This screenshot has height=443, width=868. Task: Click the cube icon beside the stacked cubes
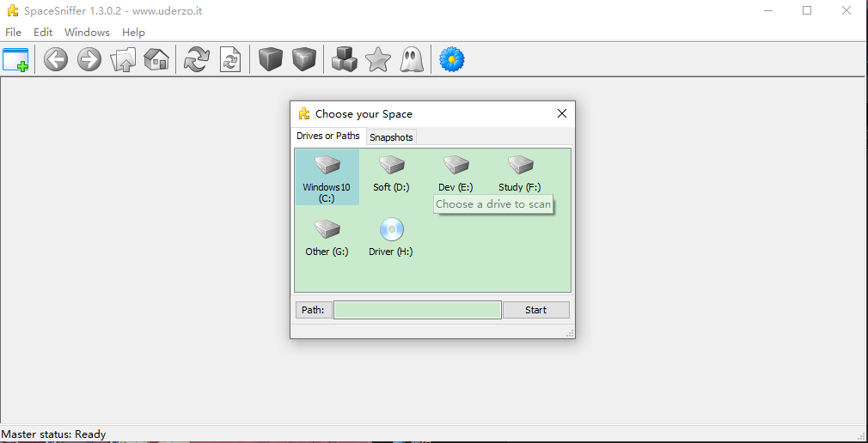click(x=304, y=59)
